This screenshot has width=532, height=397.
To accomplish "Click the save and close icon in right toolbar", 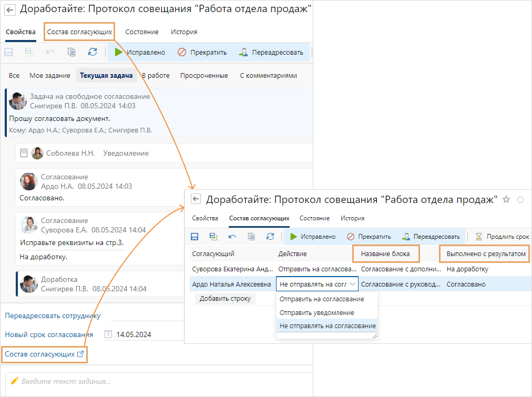I will (213, 237).
